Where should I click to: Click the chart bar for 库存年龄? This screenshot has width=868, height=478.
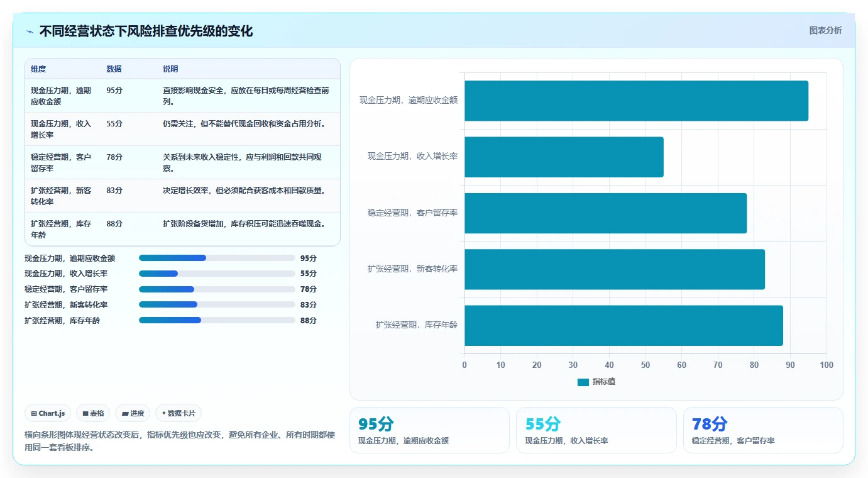point(624,325)
